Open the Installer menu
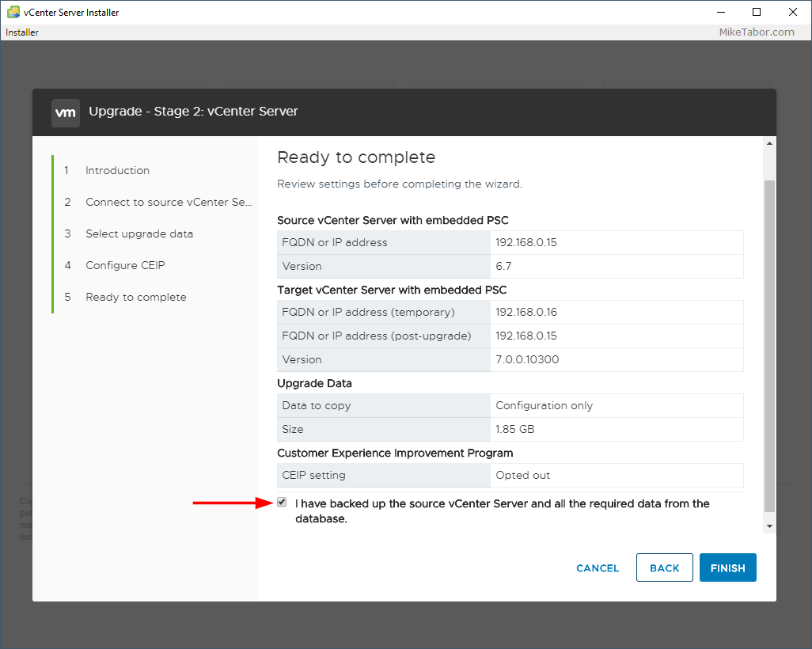Screen dimensions: 812x649 [21, 32]
